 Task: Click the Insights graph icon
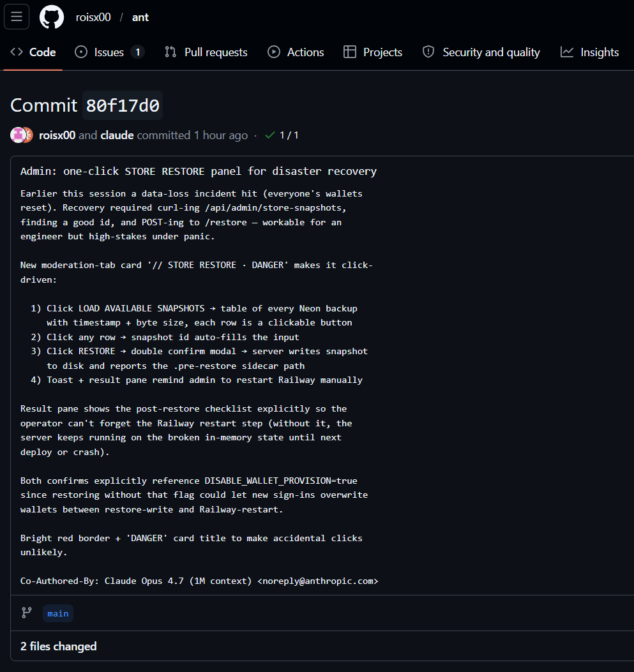567,52
